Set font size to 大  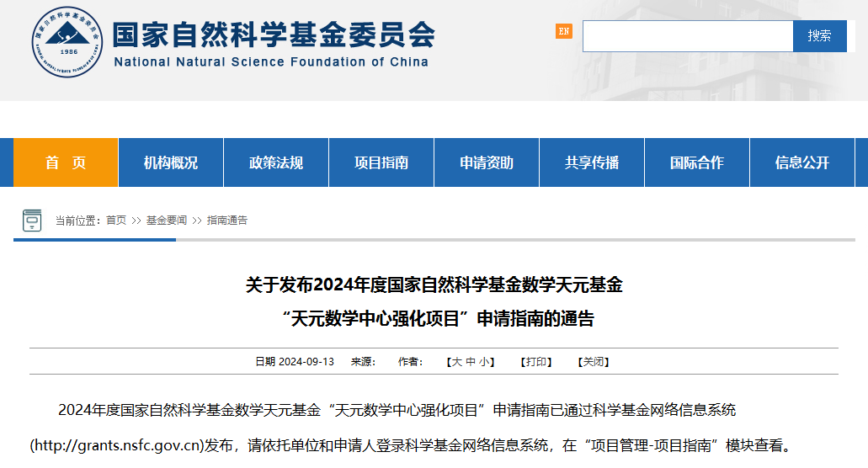pos(456,362)
